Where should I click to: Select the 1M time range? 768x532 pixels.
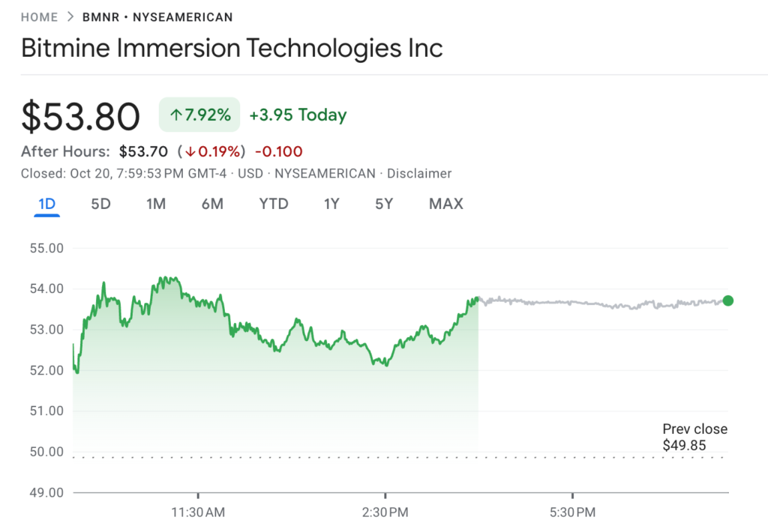click(156, 203)
